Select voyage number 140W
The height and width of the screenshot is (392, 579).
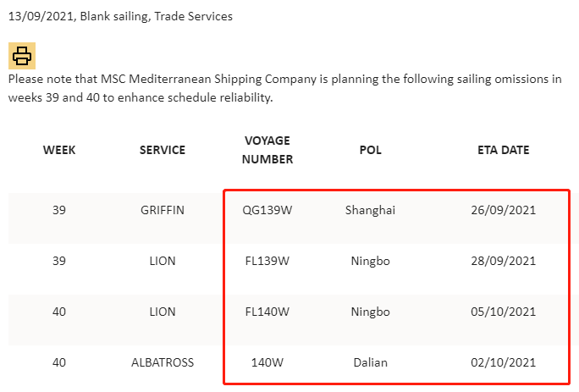pos(267,362)
